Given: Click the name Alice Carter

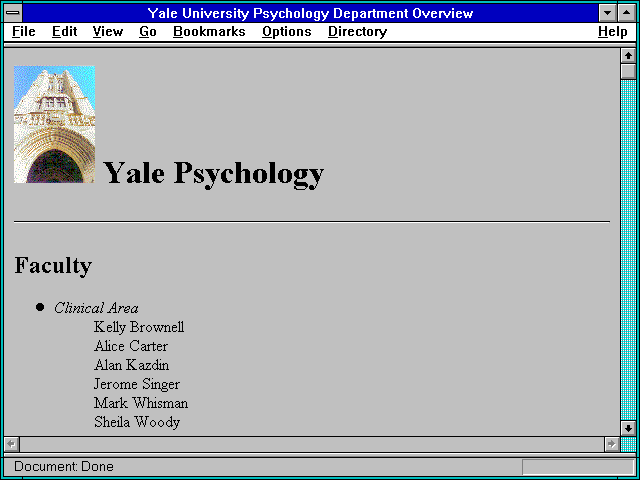Looking at the screenshot, I should [131, 346].
